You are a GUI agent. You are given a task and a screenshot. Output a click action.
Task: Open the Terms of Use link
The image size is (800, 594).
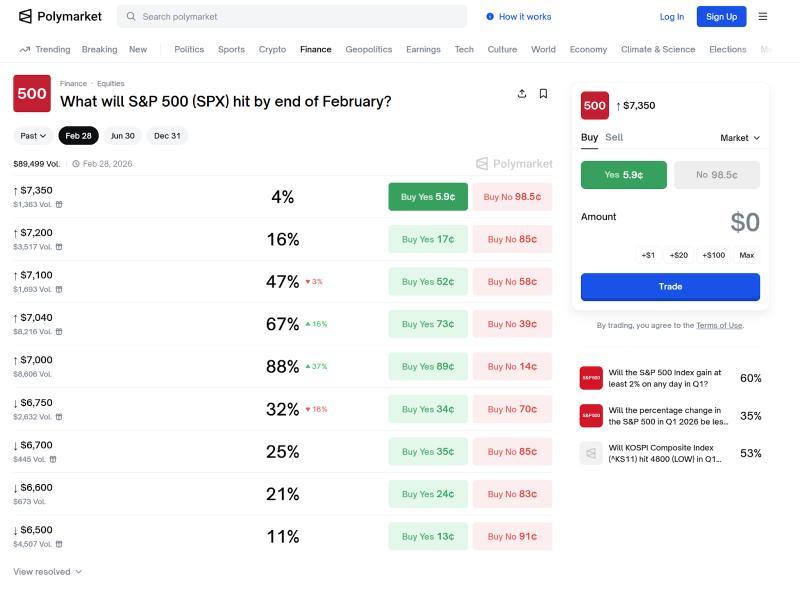click(719, 325)
